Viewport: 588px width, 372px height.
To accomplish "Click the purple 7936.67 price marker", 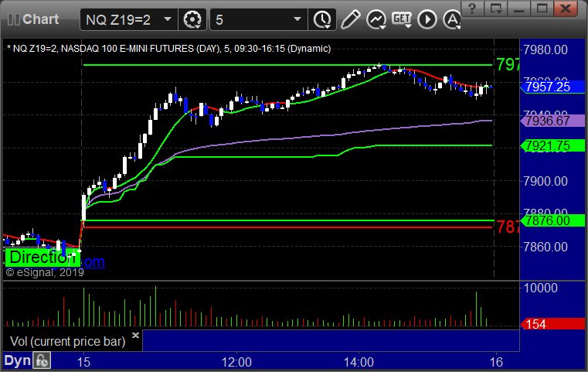I will (552, 121).
